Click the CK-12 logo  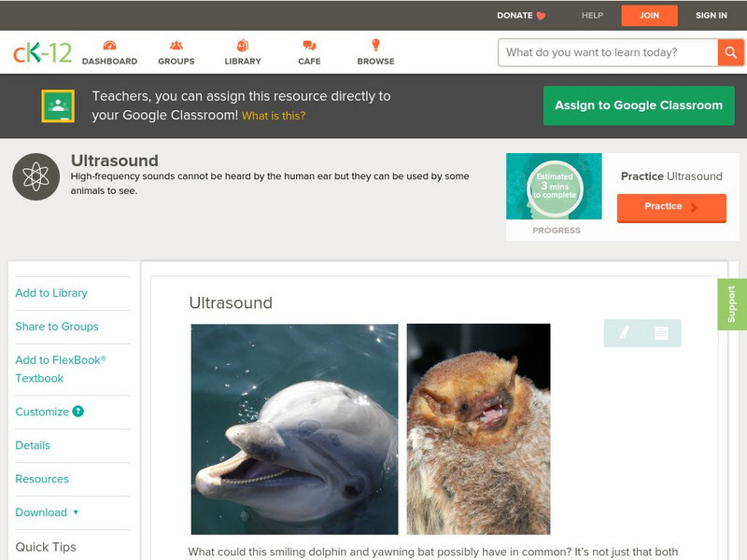pos(42,53)
